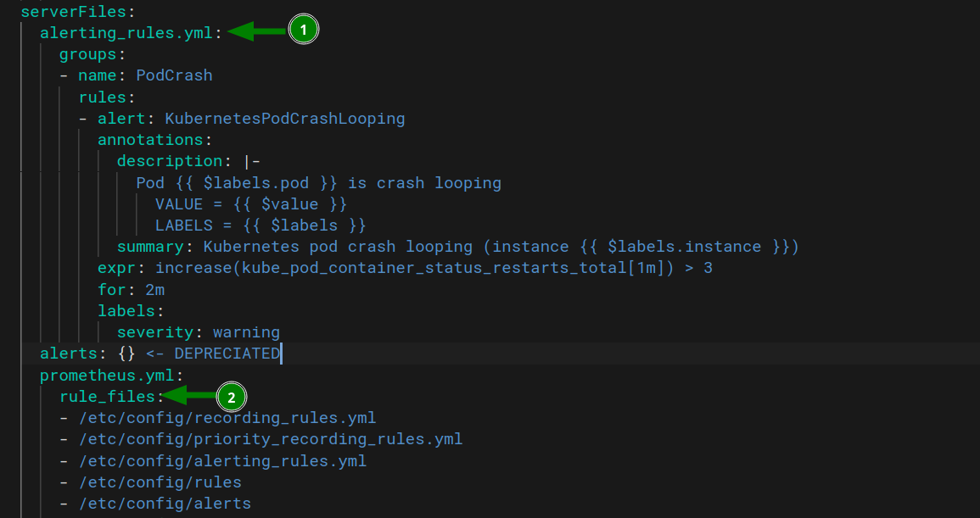Click the severity warning value

pos(246,332)
